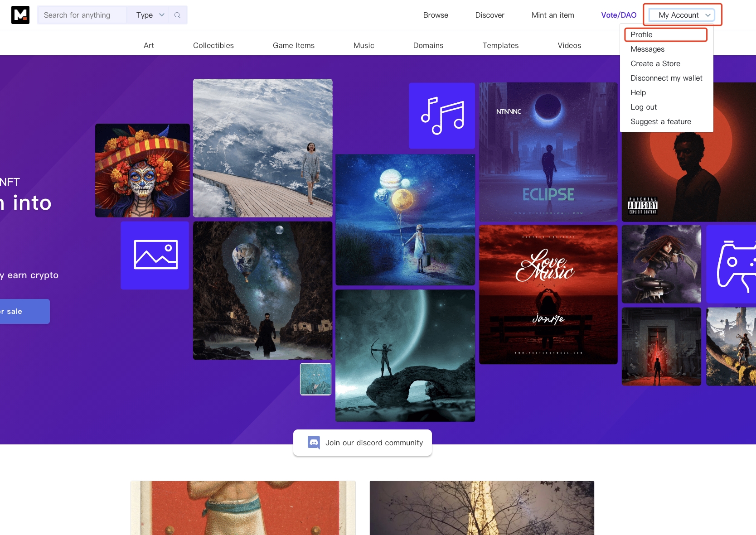Click the blue sale button

(x=24, y=311)
